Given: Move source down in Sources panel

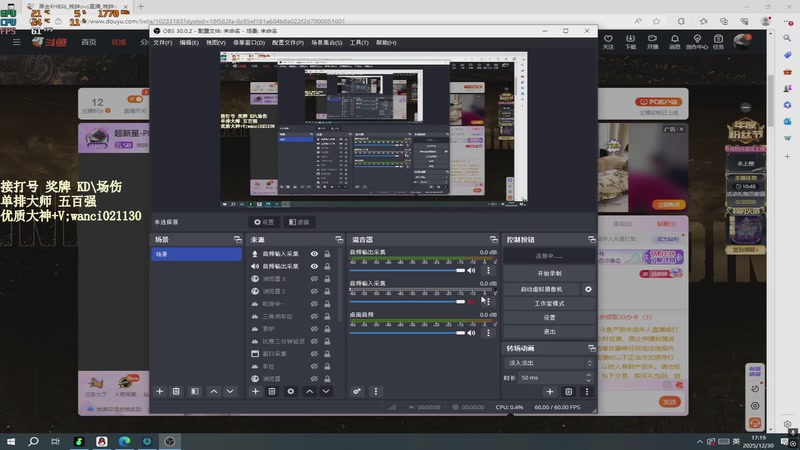Looking at the screenshot, I should point(326,391).
